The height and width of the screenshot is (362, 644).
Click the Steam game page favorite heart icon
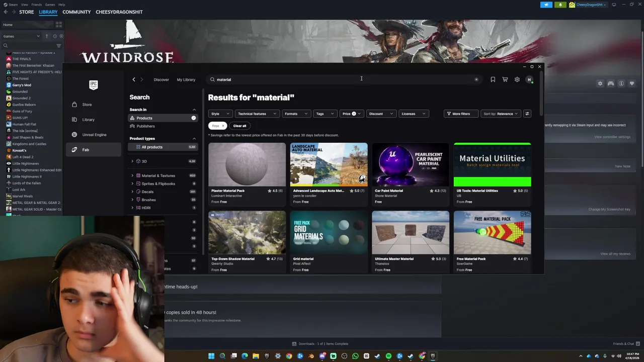pos(632,83)
